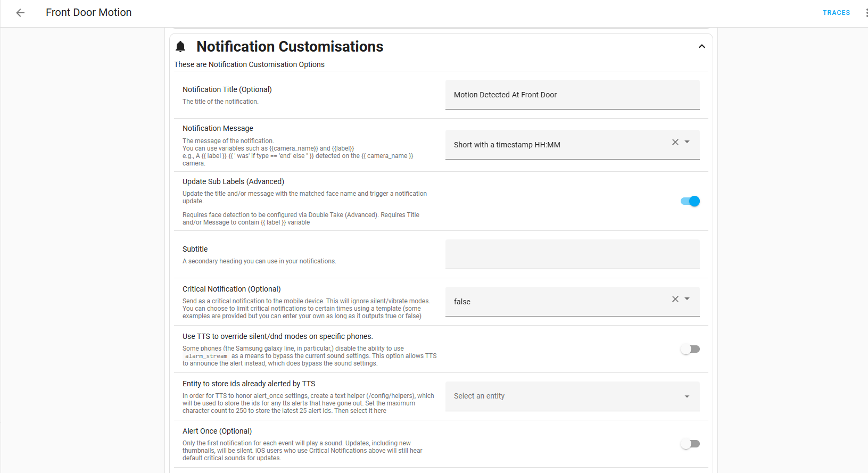Image resolution: width=868 pixels, height=473 pixels.
Task: Open the Notification Message dropdown
Action: pyautogui.click(x=687, y=142)
